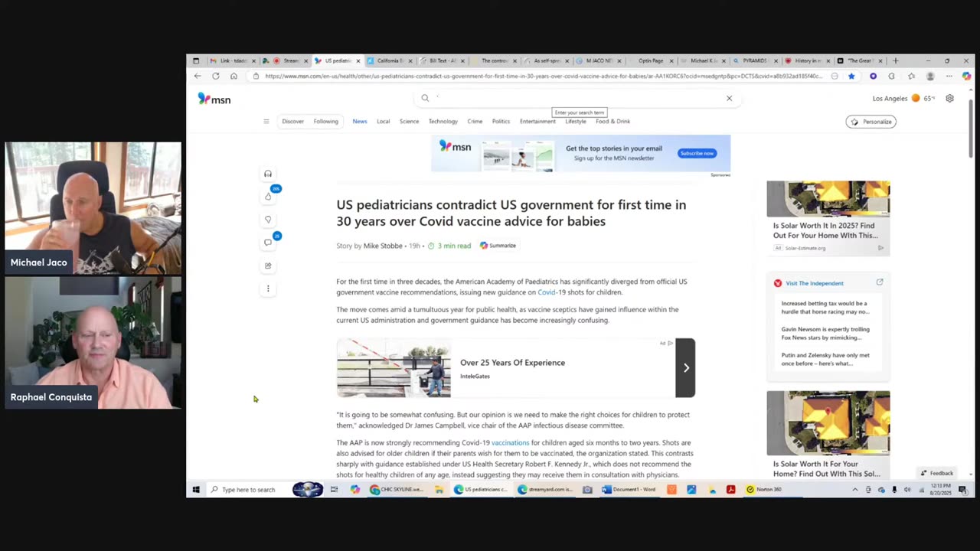Open the Independent external link icon

[880, 282]
